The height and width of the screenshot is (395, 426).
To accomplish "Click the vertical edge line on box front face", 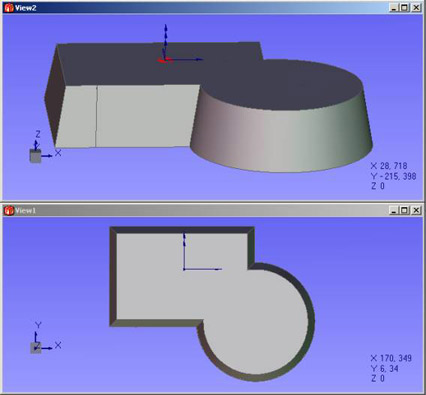I will pyautogui.click(x=97, y=116).
